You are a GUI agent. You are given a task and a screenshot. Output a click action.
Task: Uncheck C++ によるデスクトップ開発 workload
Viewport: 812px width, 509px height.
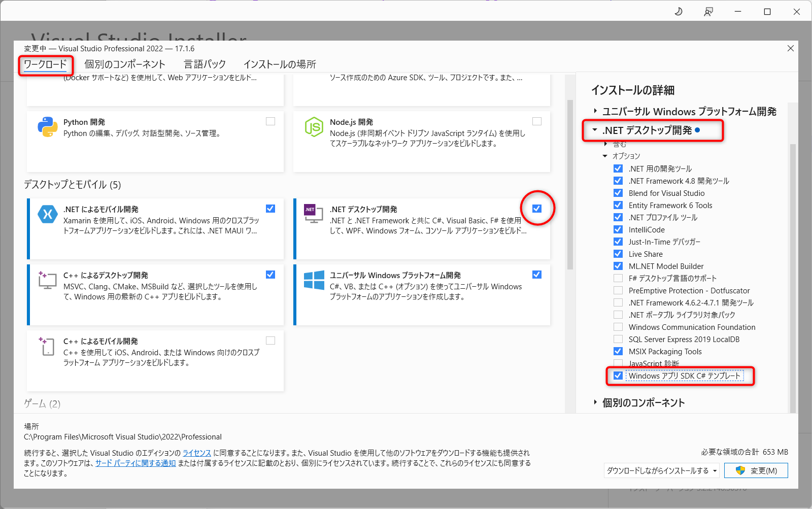270,275
